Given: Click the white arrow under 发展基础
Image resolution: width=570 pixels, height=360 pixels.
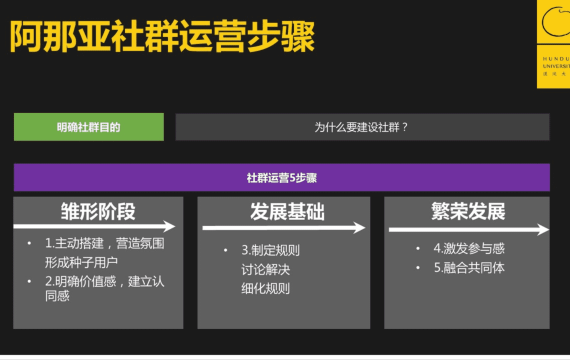Looking at the screenshot, I should pyautogui.click(x=284, y=228).
